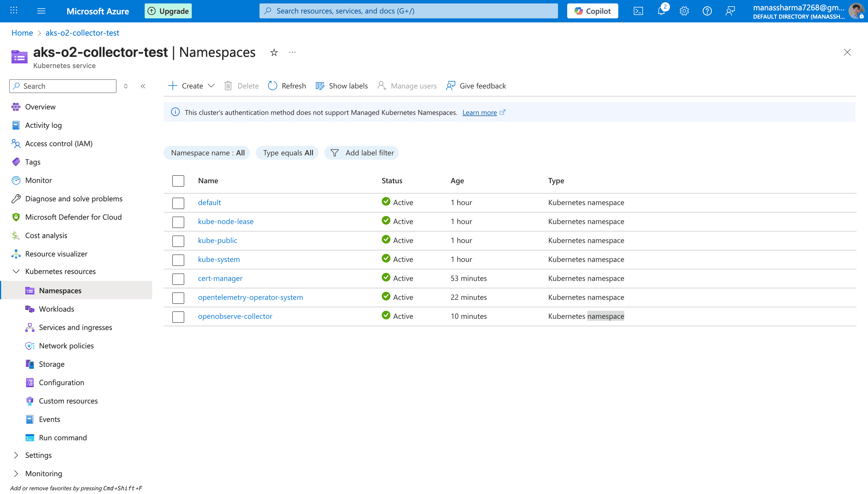This screenshot has height=494, width=868.
Task: Check the select-all header checkbox
Action: click(x=178, y=181)
